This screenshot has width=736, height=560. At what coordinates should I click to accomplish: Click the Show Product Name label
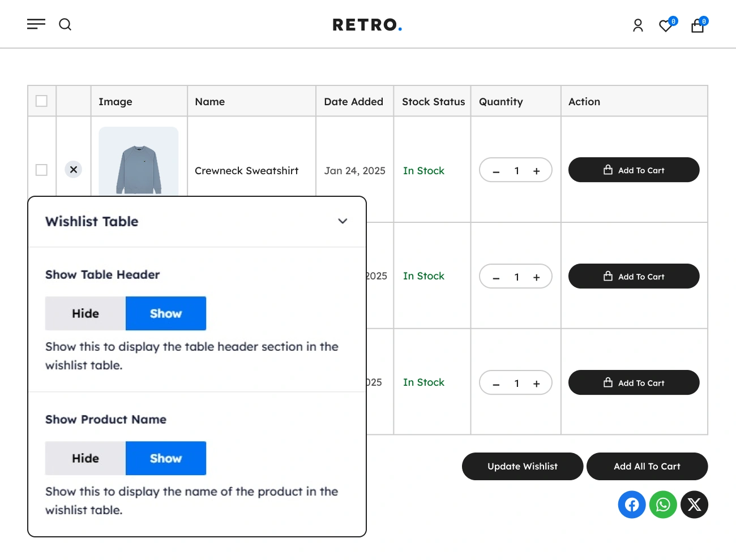coord(106,419)
